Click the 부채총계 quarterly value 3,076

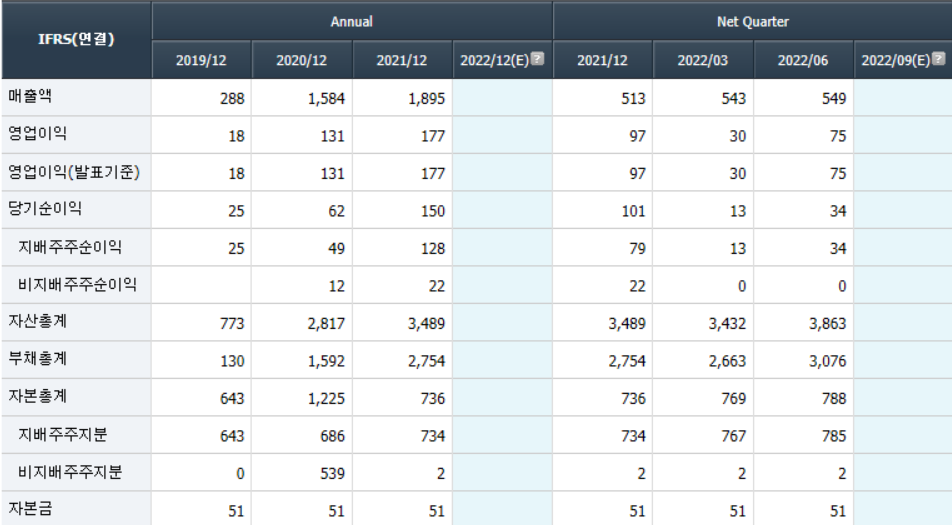pos(828,362)
